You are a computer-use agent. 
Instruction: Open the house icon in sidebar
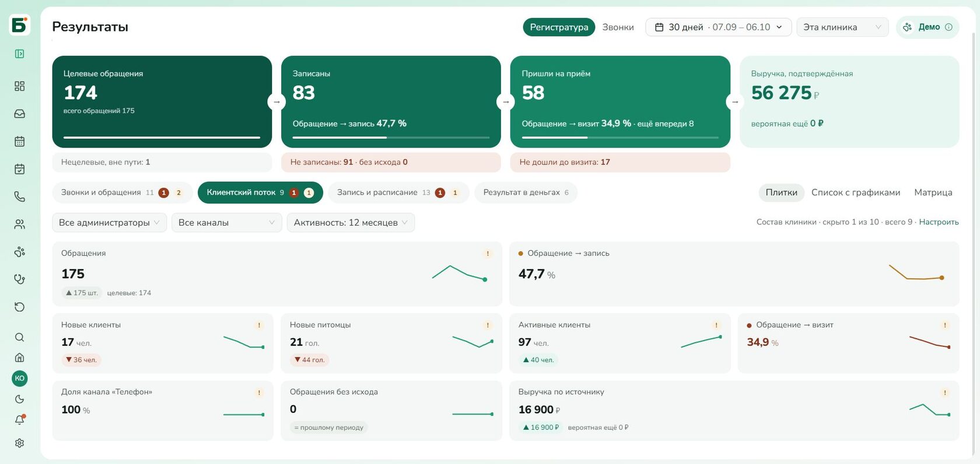pos(19,358)
